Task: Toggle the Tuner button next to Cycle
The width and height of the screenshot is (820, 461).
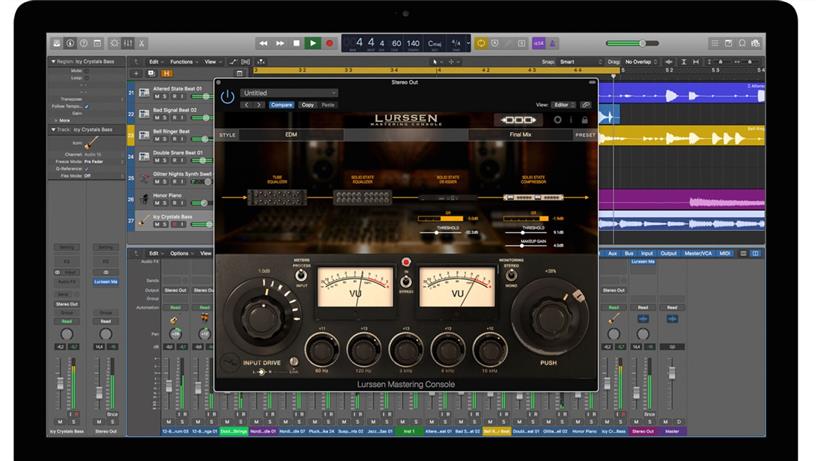Action: 495,43
